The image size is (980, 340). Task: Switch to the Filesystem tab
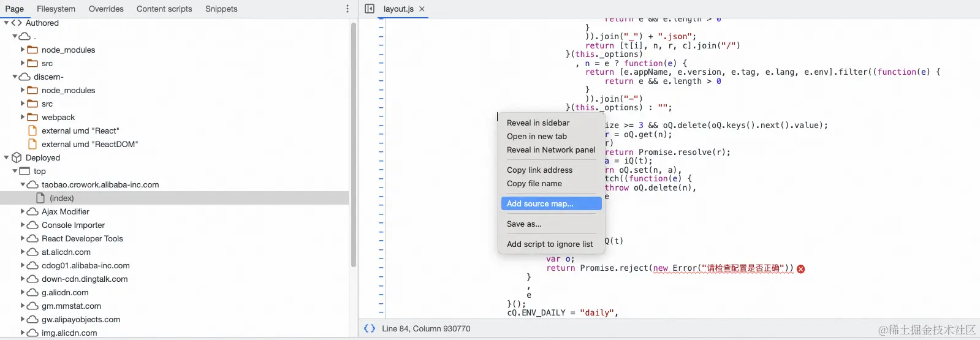[x=56, y=9]
